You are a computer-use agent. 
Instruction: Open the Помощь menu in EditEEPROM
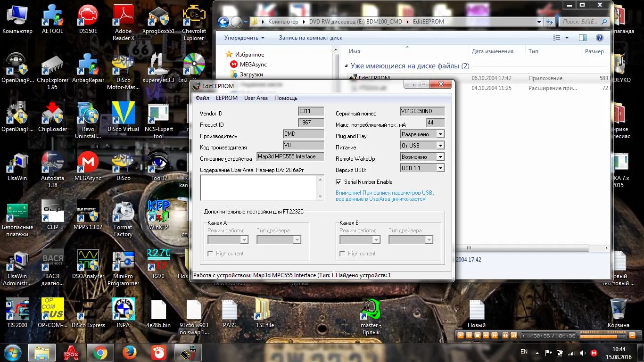[286, 98]
